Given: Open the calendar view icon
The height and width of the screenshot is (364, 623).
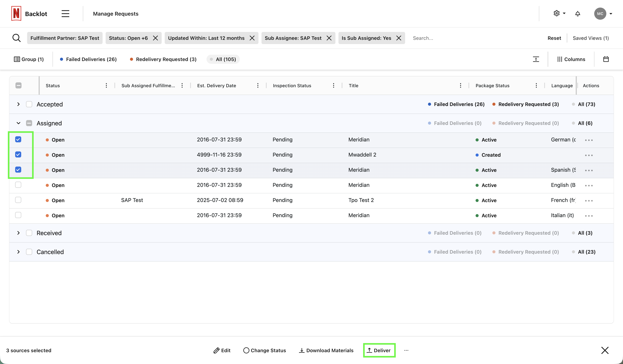Looking at the screenshot, I should pyautogui.click(x=606, y=59).
